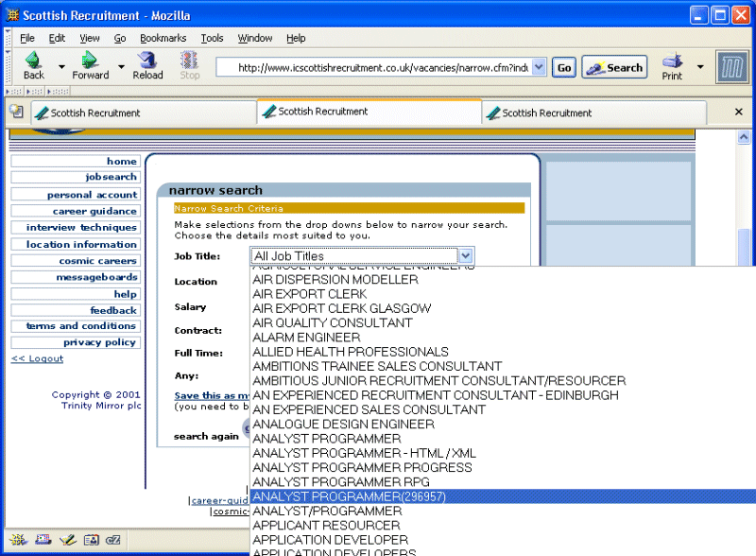Open the privacy policy sidebar link
This screenshot has width=756, height=556.
(76, 342)
